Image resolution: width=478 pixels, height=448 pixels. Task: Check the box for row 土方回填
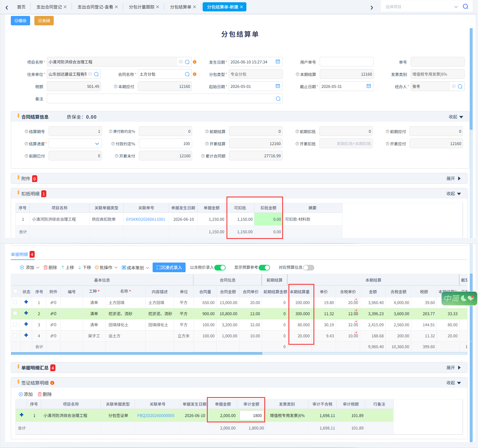pos(15,302)
